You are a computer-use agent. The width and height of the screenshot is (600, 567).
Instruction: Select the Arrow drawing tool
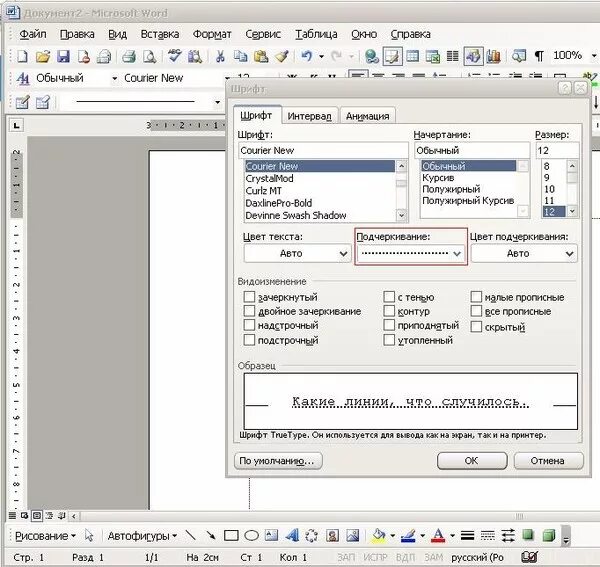pyautogui.click(x=210, y=535)
